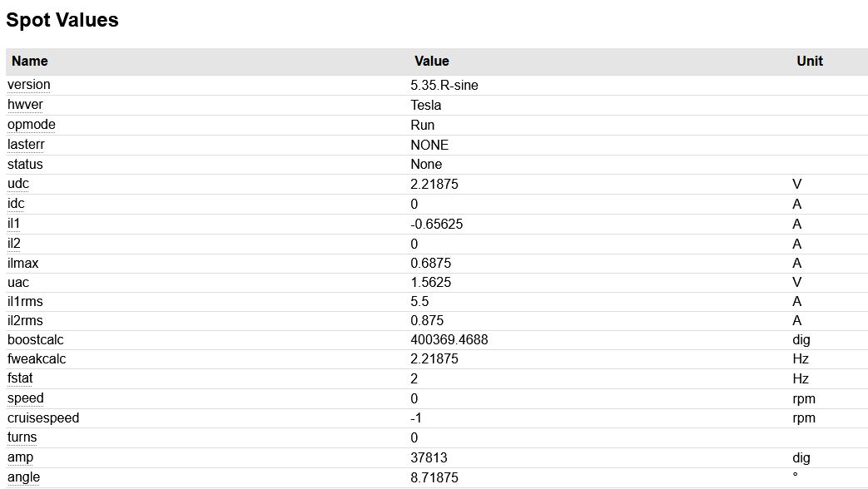Click the fstat parameter label
The width and height of the screenshot is (868, 489).
pyautogui.click(x=21, y=378)
